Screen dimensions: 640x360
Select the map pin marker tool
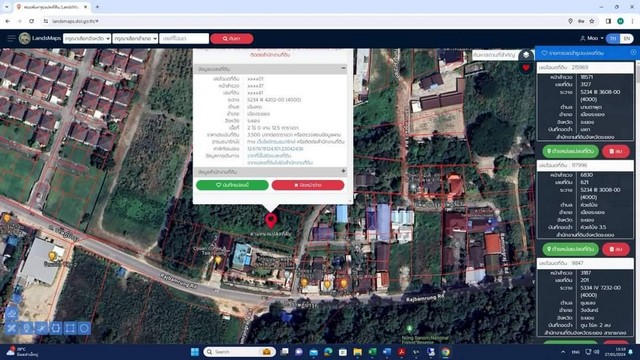coord(27,328)
